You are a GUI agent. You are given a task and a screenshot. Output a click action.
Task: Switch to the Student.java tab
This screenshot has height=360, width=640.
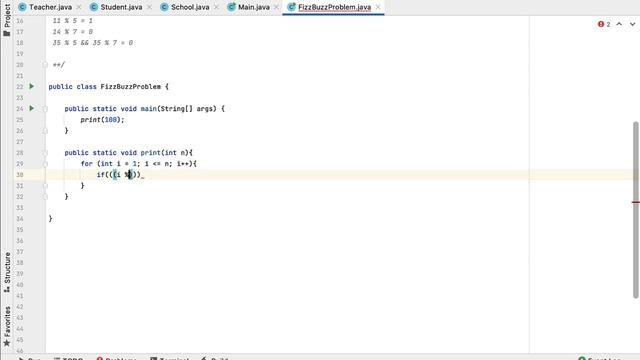pos(116,7)
